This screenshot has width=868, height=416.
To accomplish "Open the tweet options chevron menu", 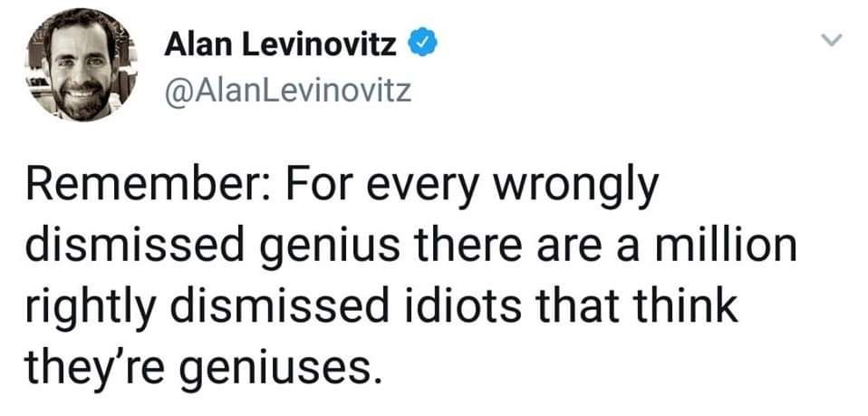I will [830, 39].
